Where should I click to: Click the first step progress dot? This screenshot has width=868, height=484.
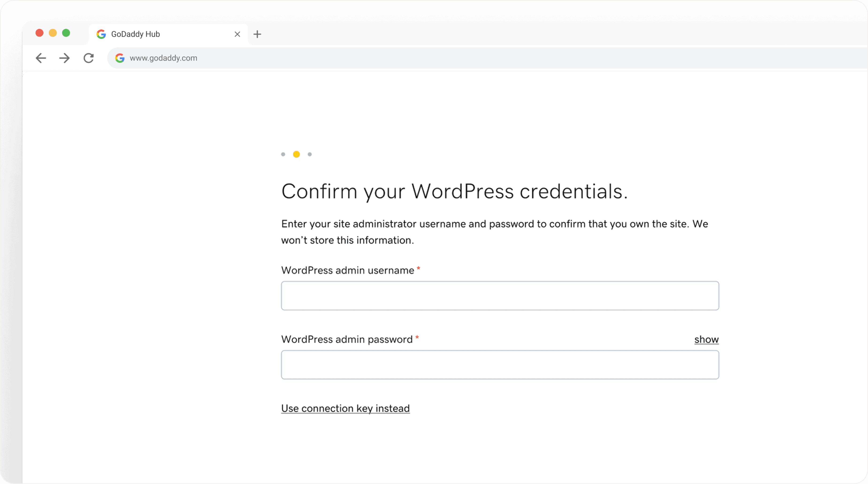pyautogui.click(x=283, y=154)
